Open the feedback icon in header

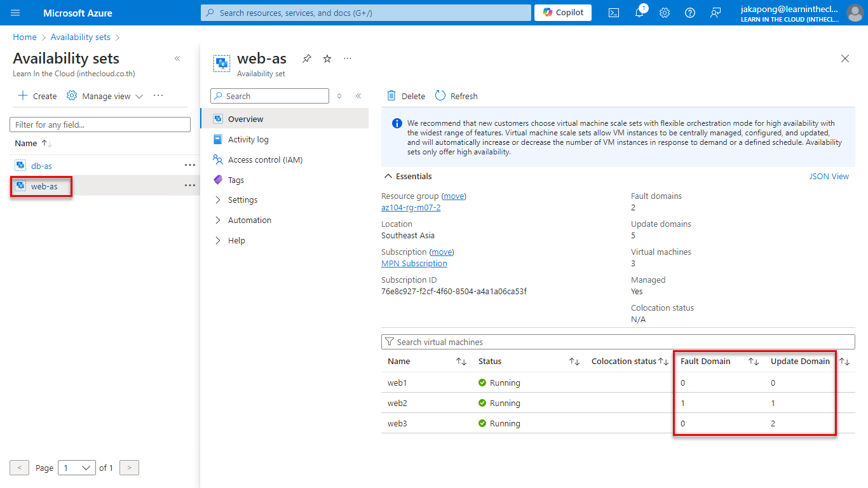[x=715, y=13]
